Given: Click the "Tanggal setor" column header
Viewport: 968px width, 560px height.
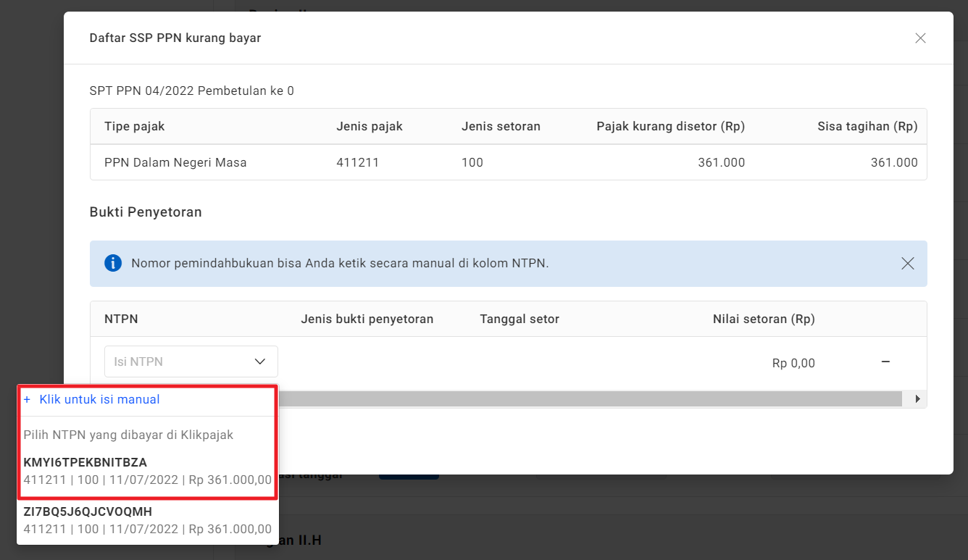Looking at the screenshot, I should click(520, 319).
